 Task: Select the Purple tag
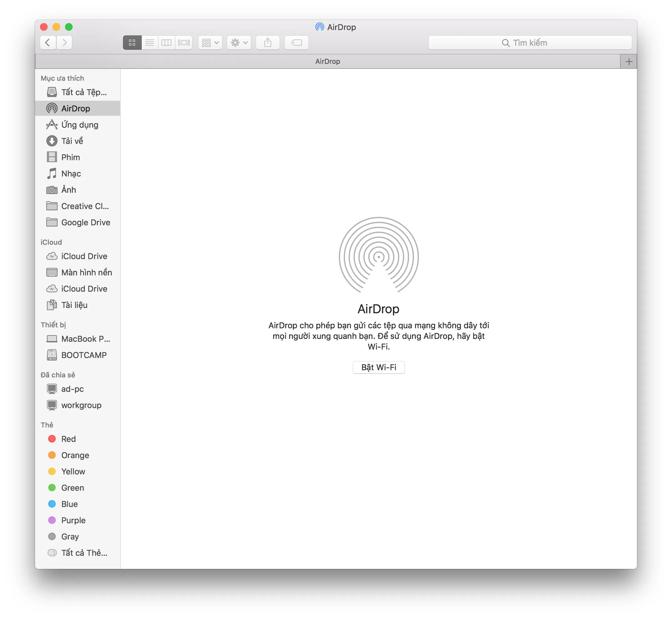(78, 520)
